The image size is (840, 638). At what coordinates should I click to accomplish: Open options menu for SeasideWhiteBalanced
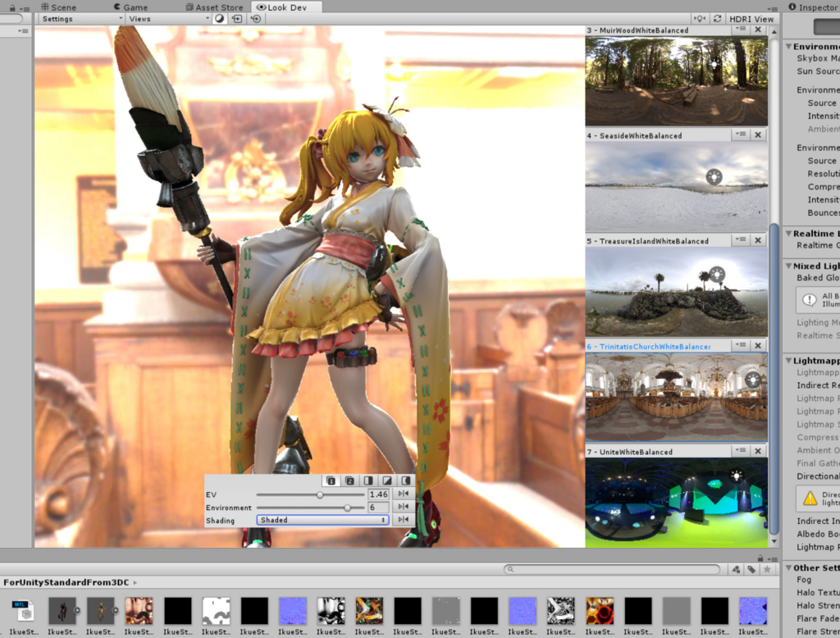coord(741,134)
